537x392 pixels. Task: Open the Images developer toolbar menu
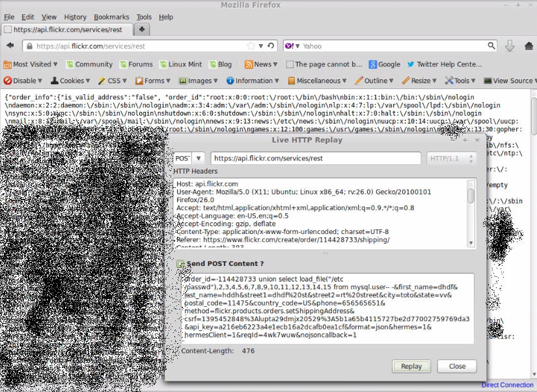(199, 81)
